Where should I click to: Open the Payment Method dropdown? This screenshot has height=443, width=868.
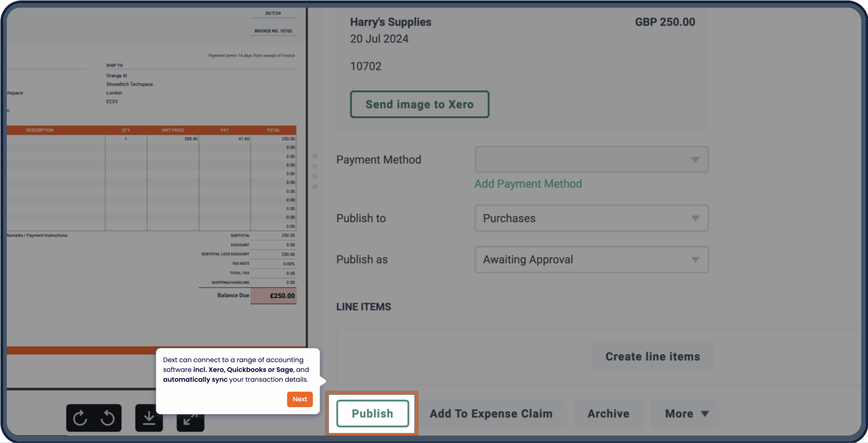point(591,160)
